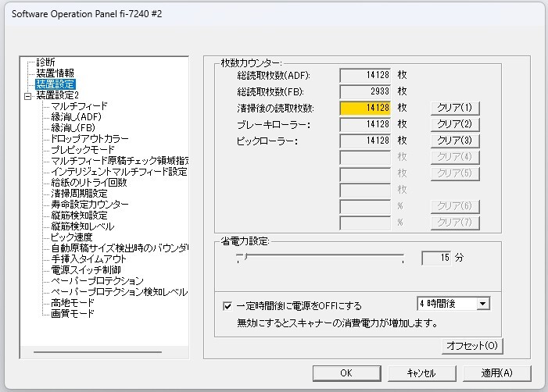Select マルチフィード tree item

[79, 105]
